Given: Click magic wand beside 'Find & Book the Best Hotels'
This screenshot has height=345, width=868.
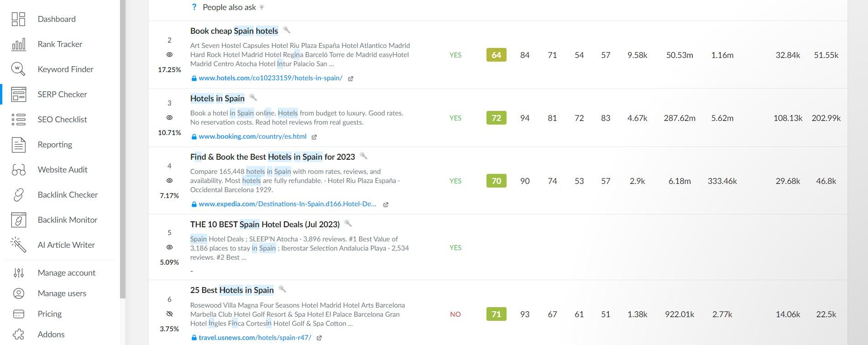Looking at the screenshot, I should (x=363, y=156).
